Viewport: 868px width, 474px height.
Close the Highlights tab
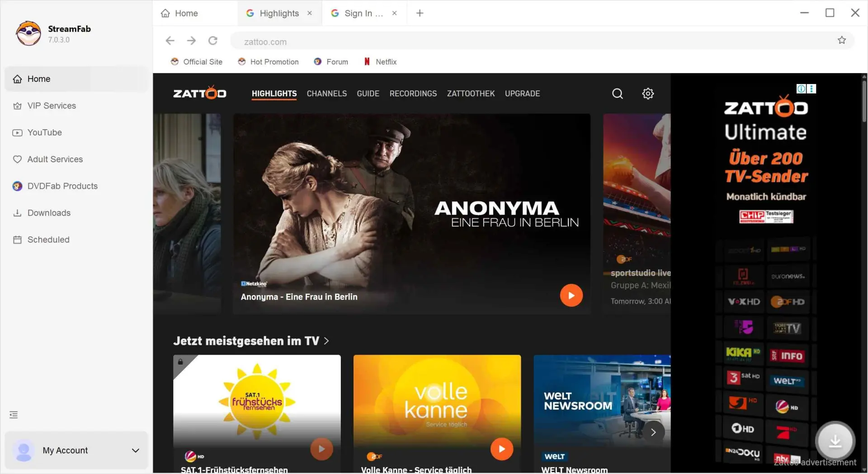(310, 13)
